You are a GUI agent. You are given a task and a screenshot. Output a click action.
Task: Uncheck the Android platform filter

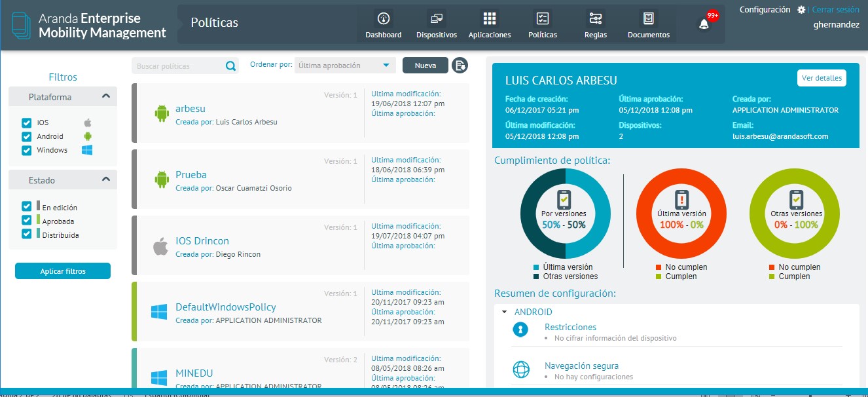click(x=27, y=136)
